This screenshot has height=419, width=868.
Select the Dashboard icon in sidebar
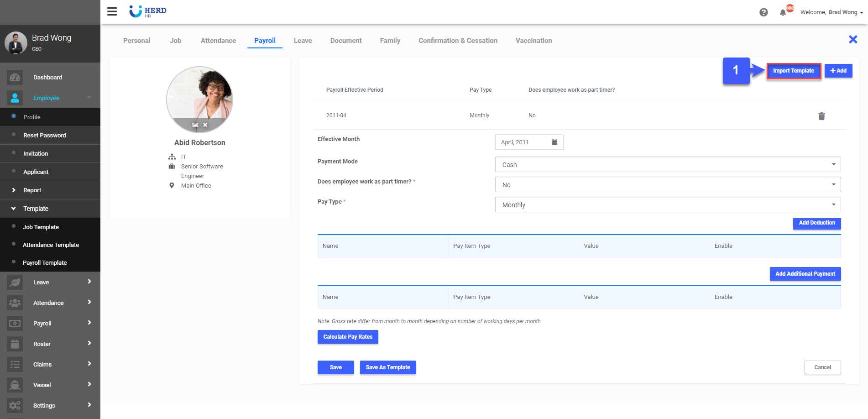[x=15, y=77]
